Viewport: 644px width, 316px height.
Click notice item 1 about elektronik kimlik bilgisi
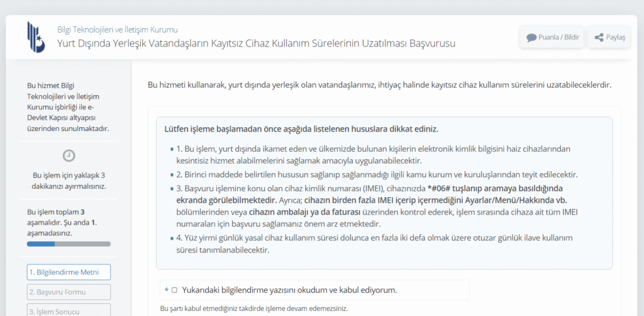tap(372, 155)
